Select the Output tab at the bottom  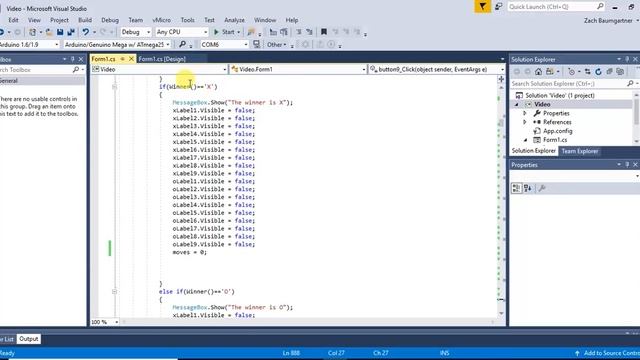(29, 339)
